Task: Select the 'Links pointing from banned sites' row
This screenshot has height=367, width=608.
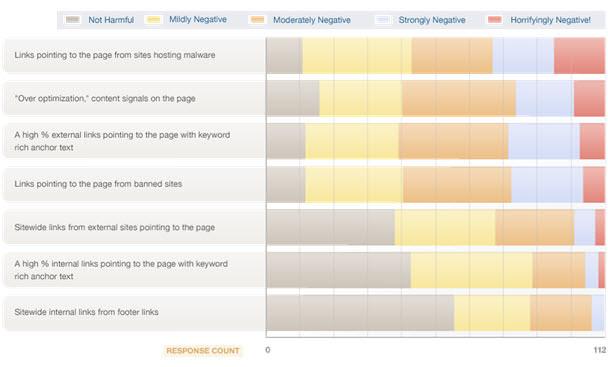Action: (134, 184)
